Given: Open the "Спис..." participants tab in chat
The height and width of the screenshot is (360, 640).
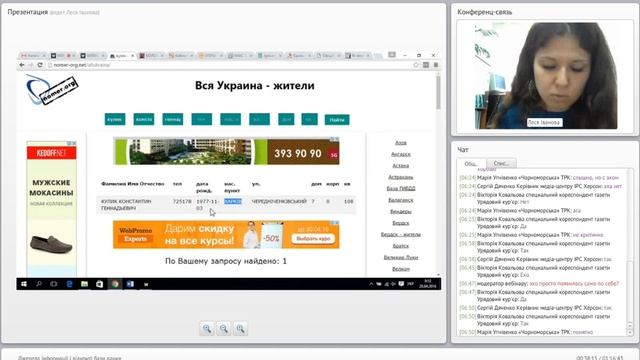Looking at the screenshot, I should click(x=501, y=163).
